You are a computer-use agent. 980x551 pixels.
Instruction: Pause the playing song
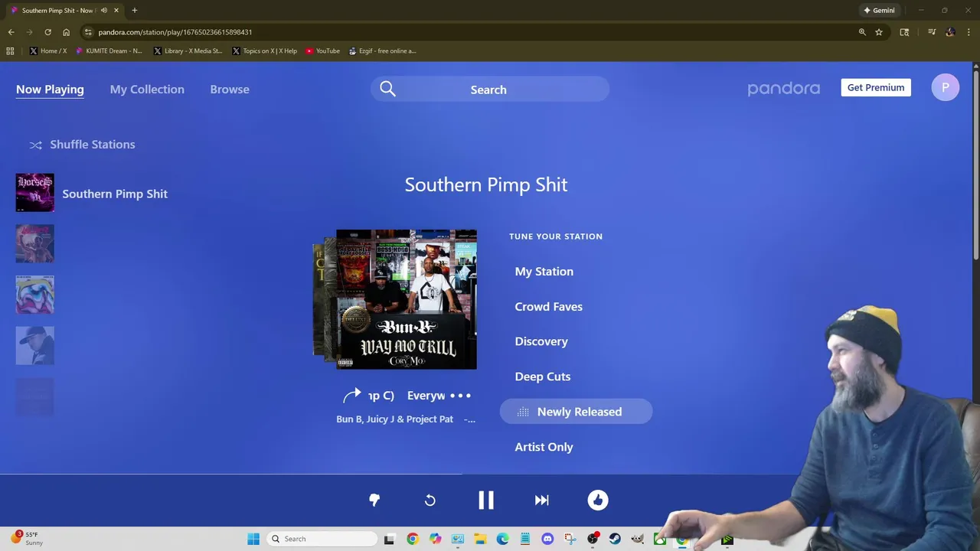486,500
